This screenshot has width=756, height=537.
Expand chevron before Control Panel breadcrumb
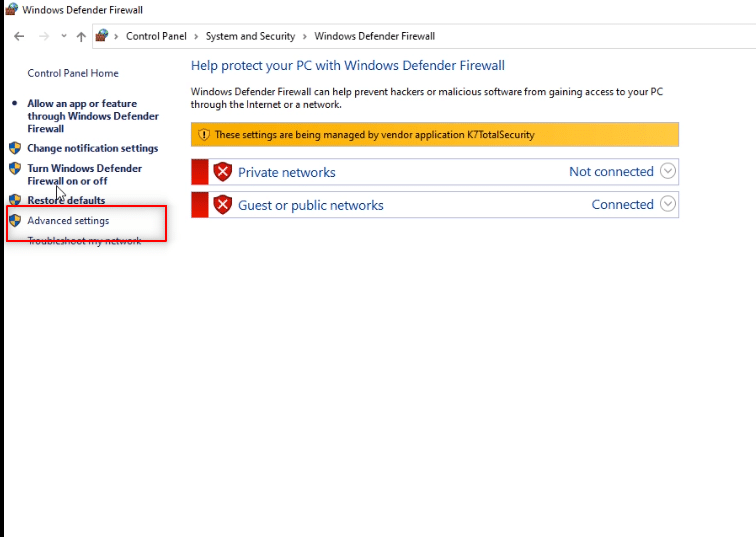point(116,37)
